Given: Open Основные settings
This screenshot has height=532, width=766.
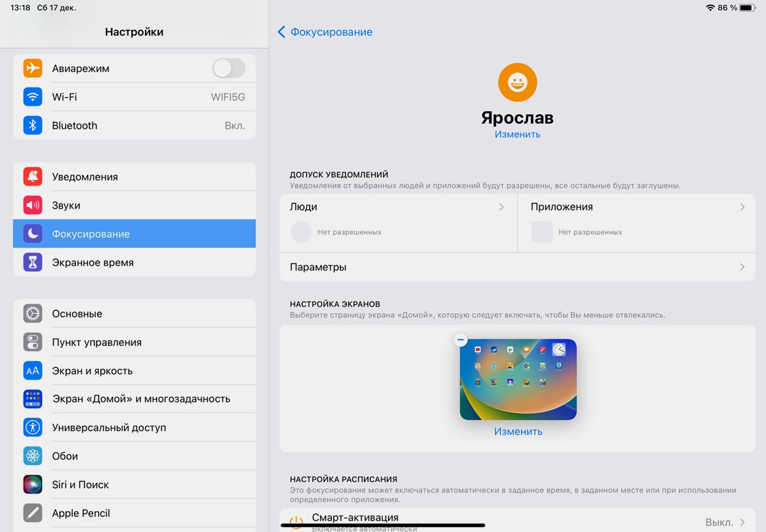Looking at the screenshot, I should pos(134,313).
